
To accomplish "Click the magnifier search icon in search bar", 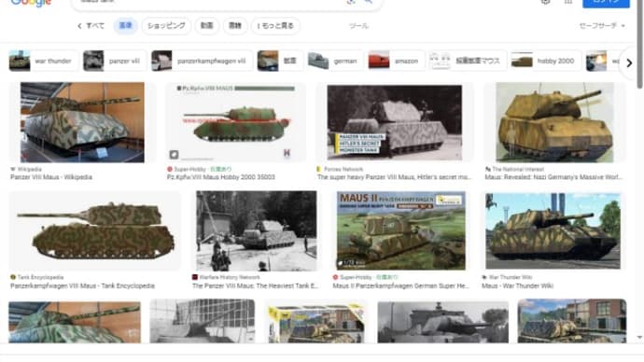I will tap(369, 2).
